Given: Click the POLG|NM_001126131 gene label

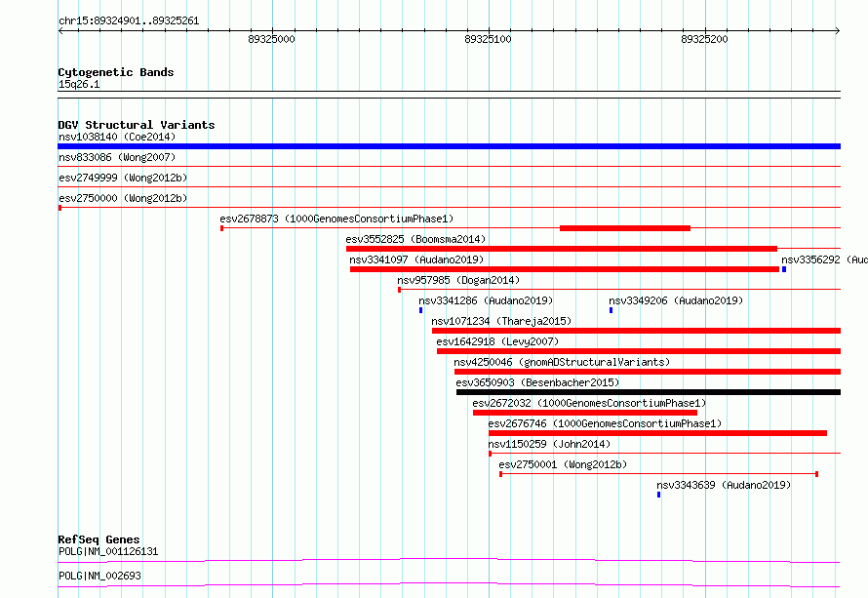Looking at the screenshot, I should pyautogui.click(x=107, y=552).
